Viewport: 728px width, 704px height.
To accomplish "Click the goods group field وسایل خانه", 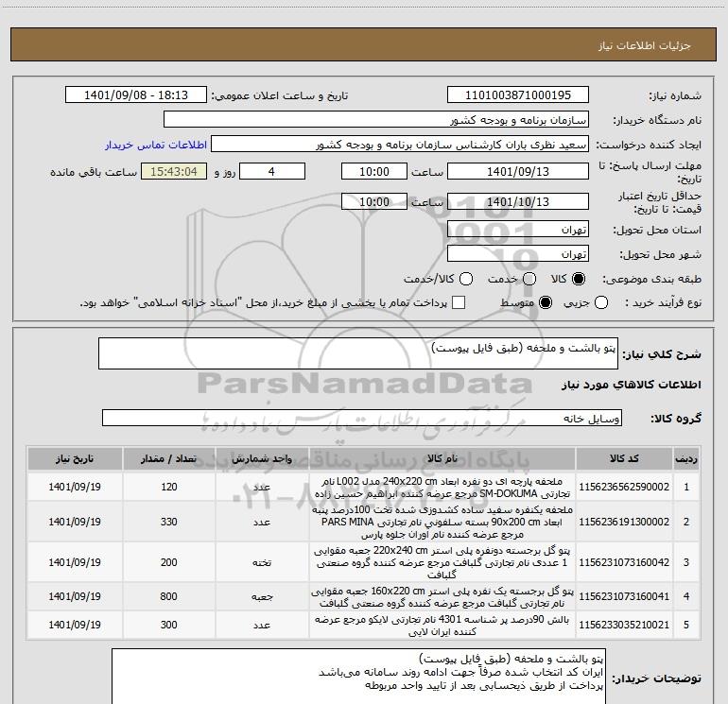I will pos(362,418).
